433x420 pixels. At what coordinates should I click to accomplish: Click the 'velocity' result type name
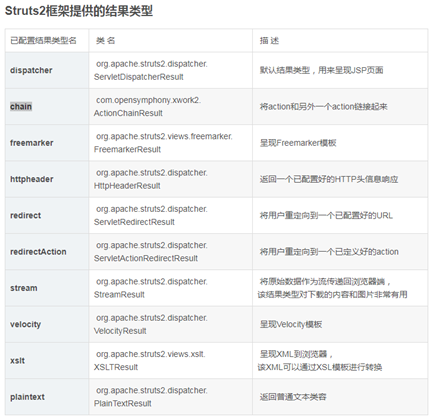pyautogui.click(x=25, y=325)
